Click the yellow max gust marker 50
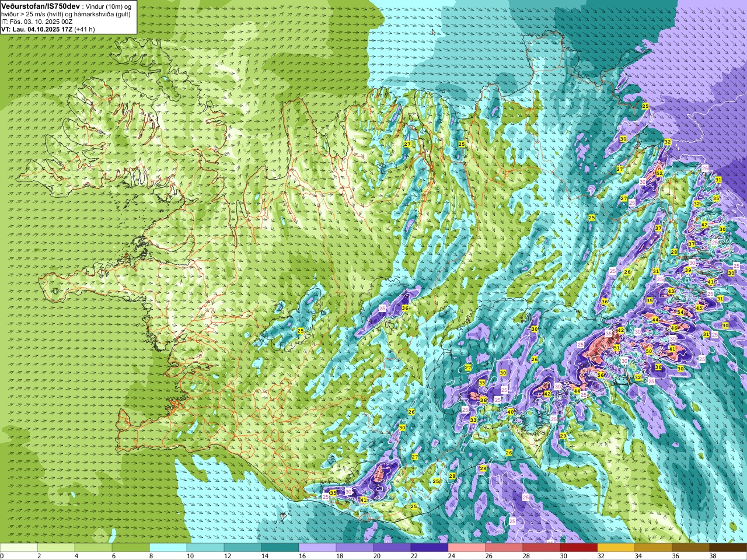The height and width of the screenshot is (560, 747). (x=648, y=351)
